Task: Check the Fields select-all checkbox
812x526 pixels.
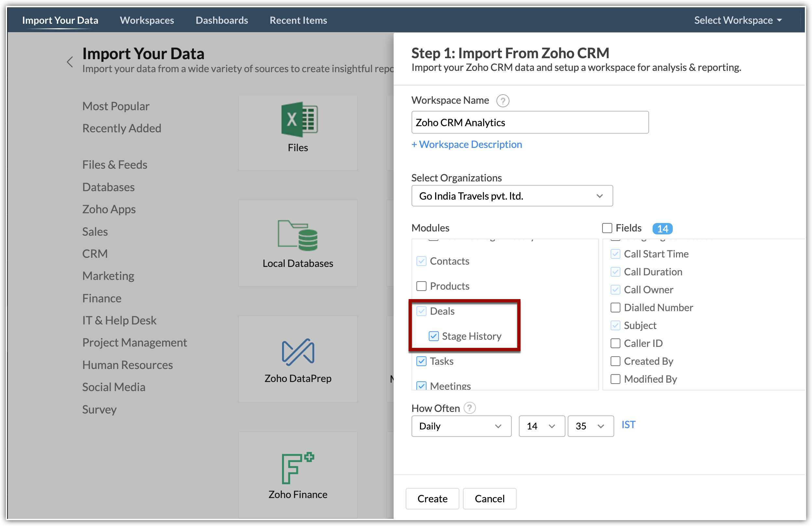Action: 607,228
